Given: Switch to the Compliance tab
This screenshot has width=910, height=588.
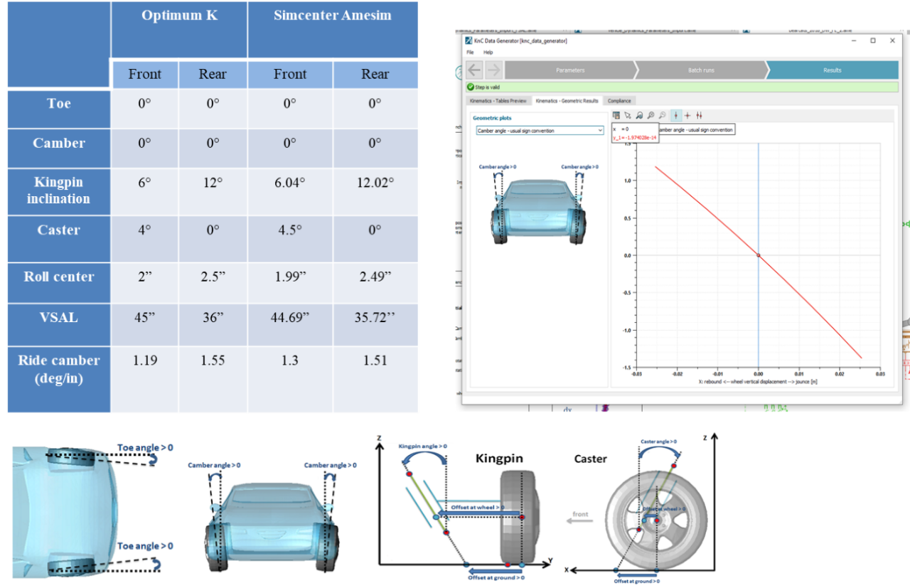Looking at the screenshot, I should click(x=619, y=101).
